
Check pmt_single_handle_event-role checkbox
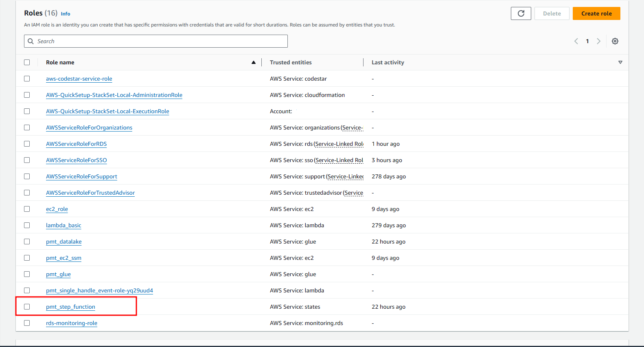pyautogui.click(x=27, y=290)
